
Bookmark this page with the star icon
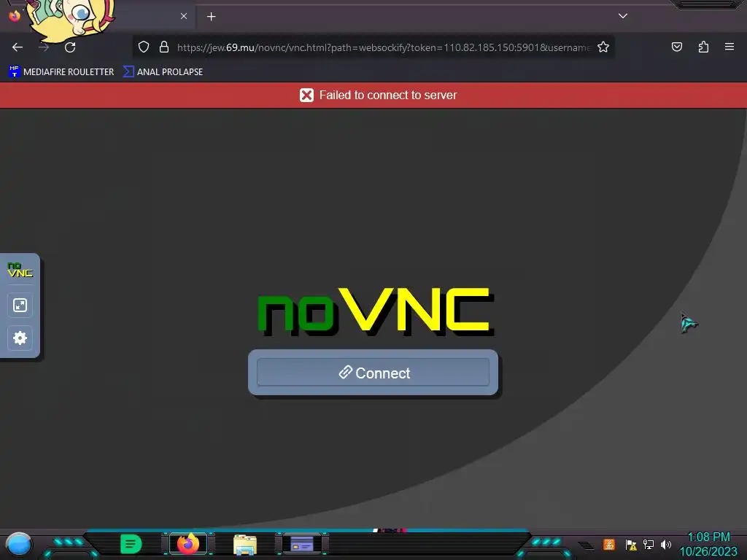point(603,47)
